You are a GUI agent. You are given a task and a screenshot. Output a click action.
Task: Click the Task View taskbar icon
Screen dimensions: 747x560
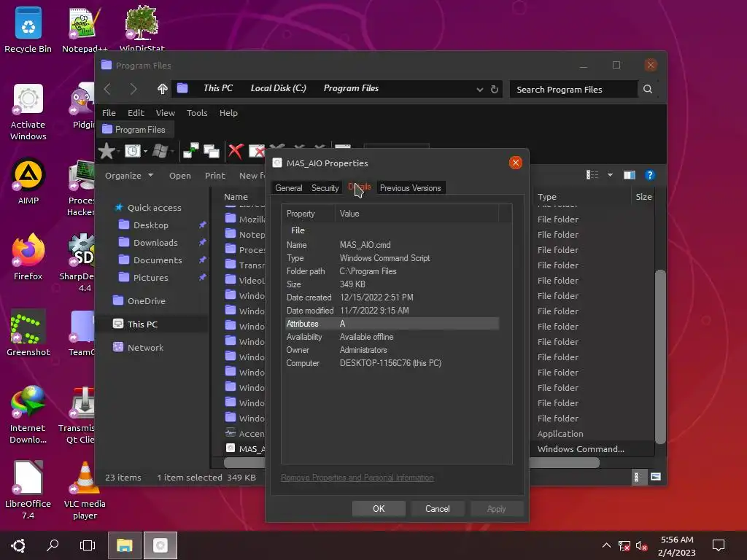point(88,545)
